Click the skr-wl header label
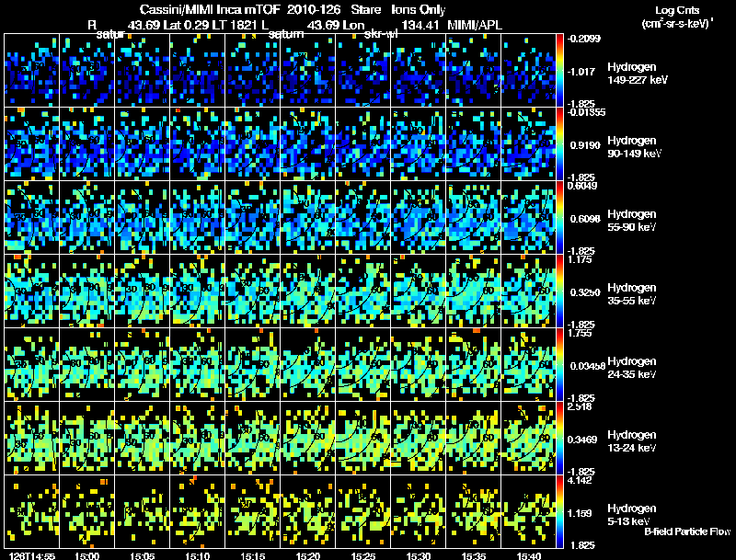This screenshot has width=736, height=560. point(381,34)
